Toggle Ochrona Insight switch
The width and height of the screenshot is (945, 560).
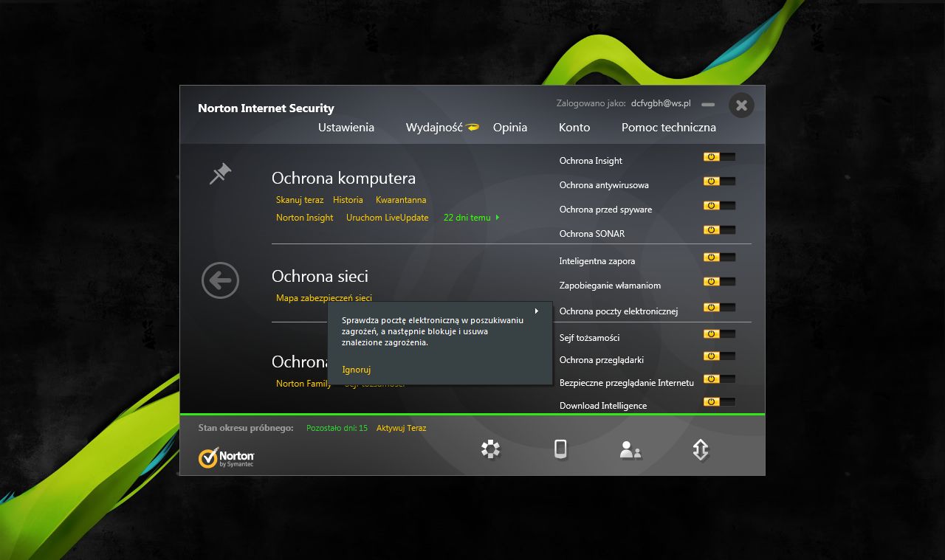tap(720, 156)
